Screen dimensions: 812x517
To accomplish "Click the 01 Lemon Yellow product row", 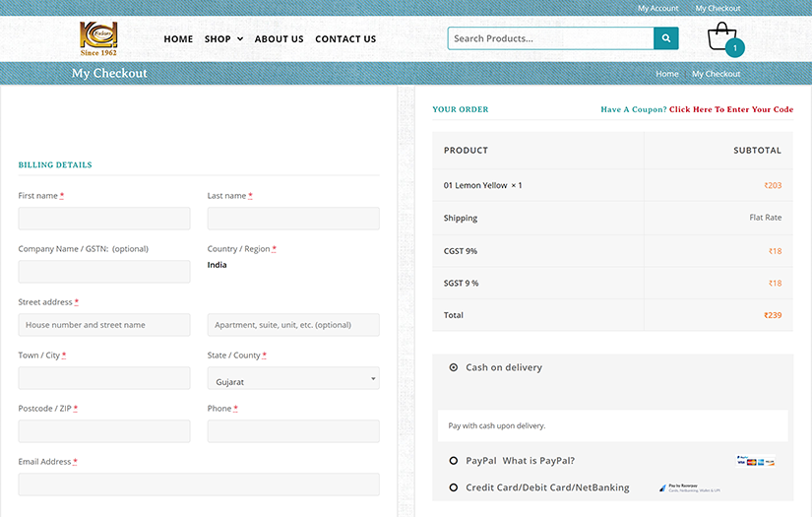I will click(612, 185).
